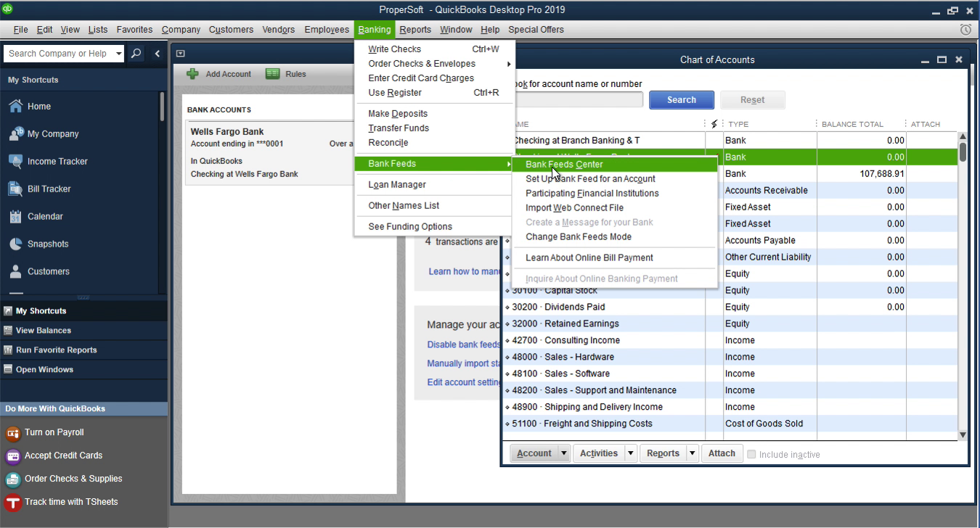Screen dimensions: 980x528
Task: Open the search box dropdown arrow
Action: pos(119,54)
